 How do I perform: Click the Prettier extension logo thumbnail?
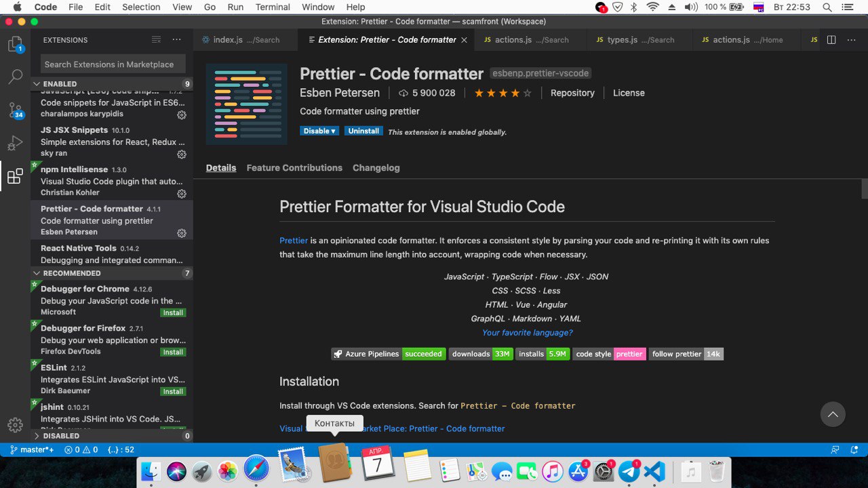tap(246, 104)
